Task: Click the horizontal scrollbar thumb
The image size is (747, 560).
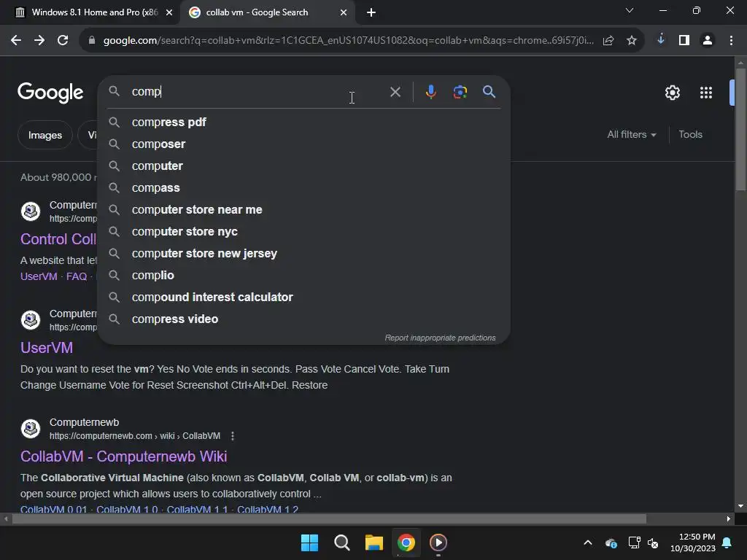Action: pos(329,519)
